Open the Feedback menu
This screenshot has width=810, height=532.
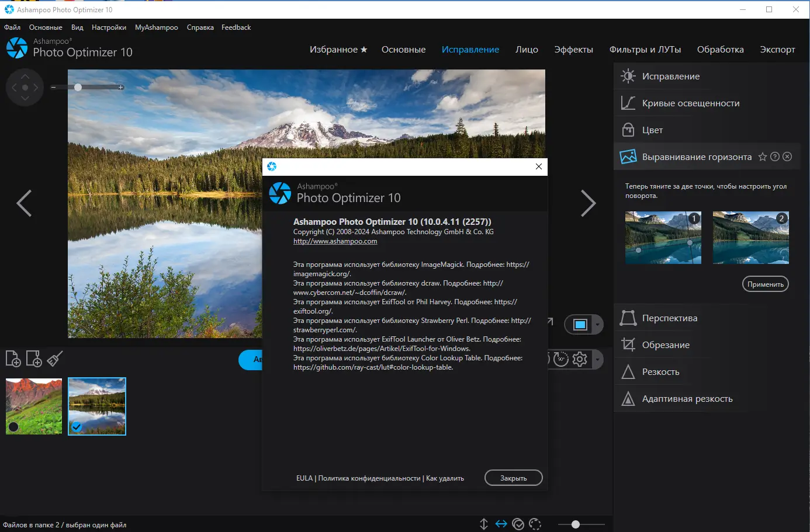[x=236, y=27]
